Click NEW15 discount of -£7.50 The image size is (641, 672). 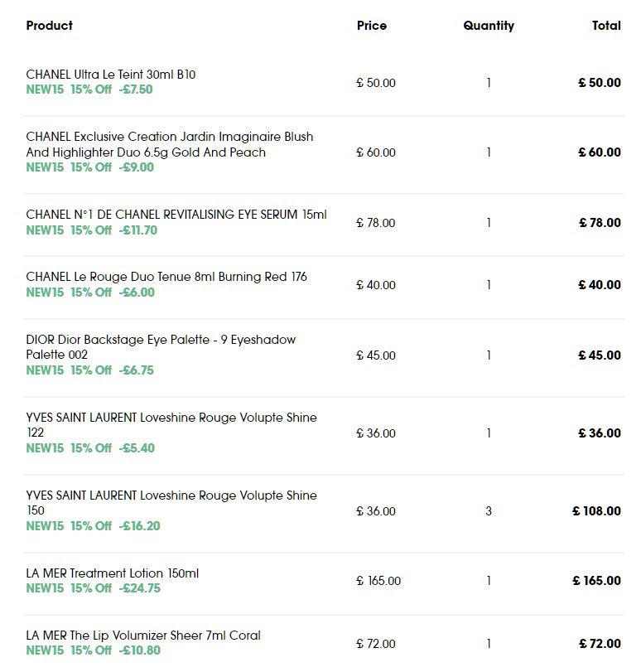click(x=89, y=89)
